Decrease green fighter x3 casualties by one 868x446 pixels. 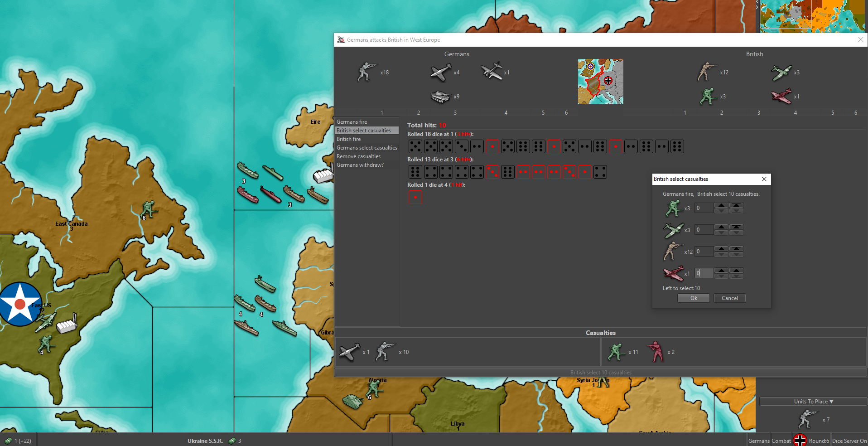[721, 233]
